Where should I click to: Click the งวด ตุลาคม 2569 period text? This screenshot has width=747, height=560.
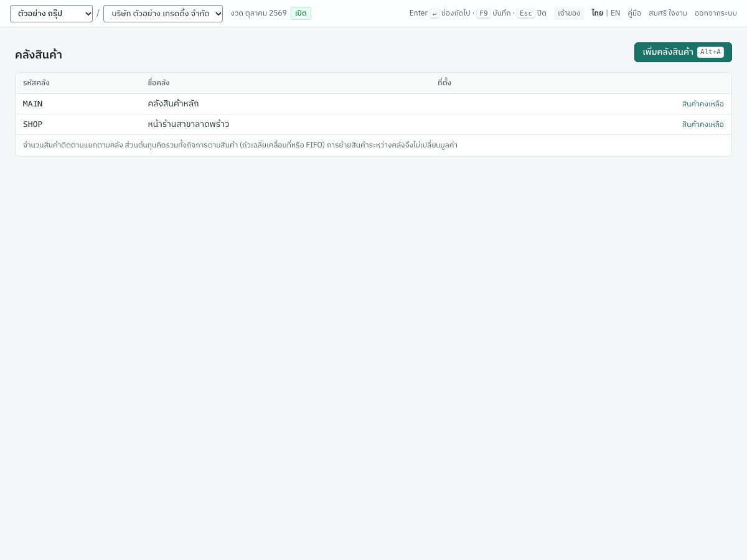258,13
